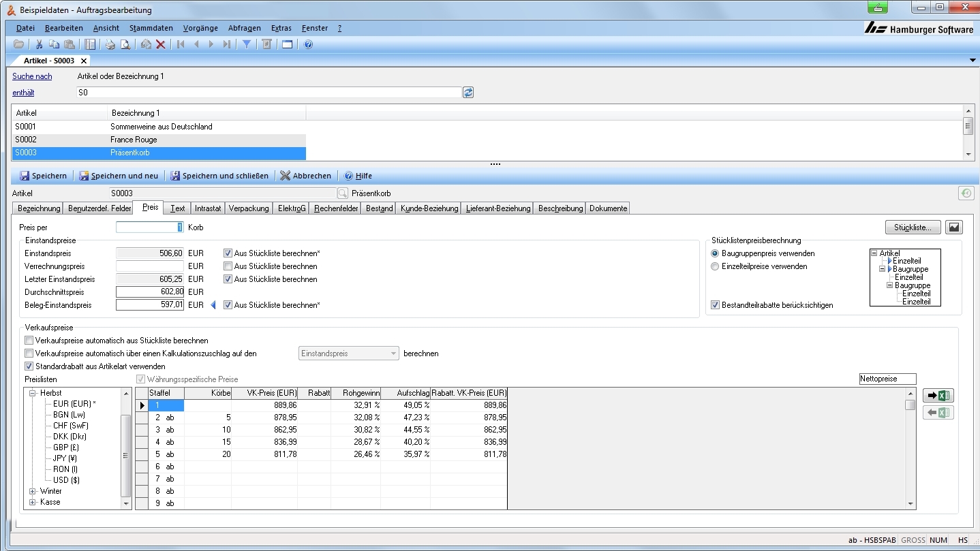The image size is (980, 551).
Task: Select Einzelteilpreise verwenden radio option
Action: [715, 266]
